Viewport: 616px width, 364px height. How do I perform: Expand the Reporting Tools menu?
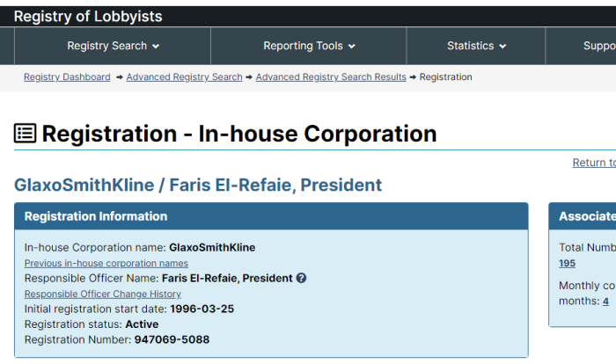tap(309, 46)
